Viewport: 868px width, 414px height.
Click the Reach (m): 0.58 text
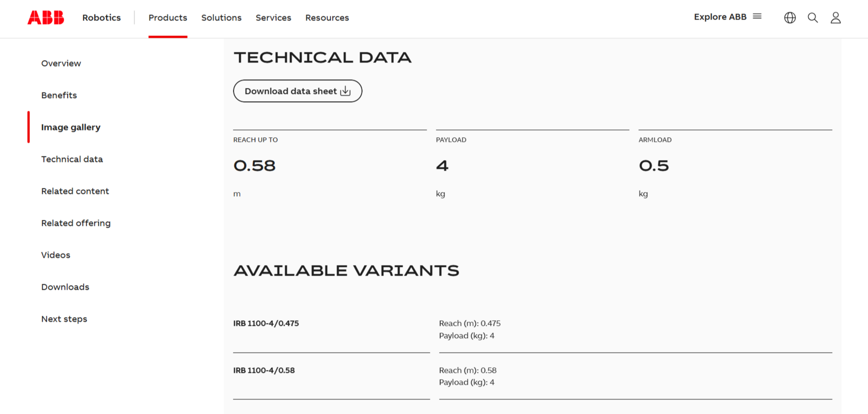468,371
